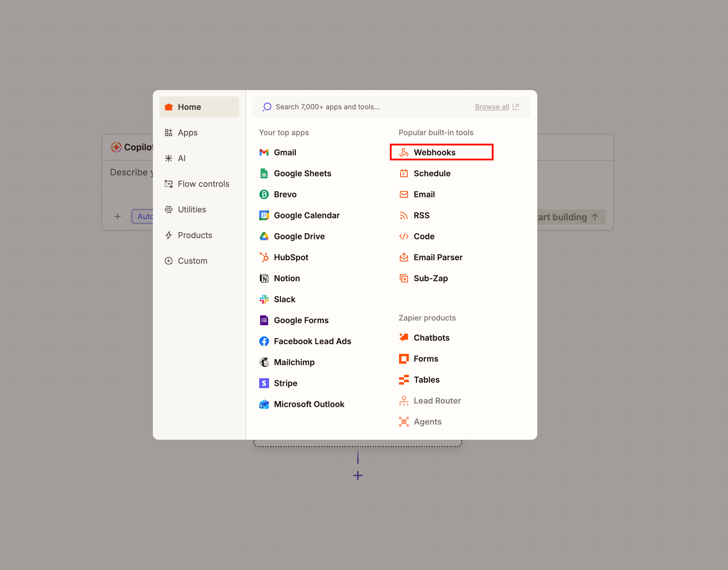This screenshot has height=570, width=728.
Task: Choose the Brevo app icon
Action: (264, 195)
